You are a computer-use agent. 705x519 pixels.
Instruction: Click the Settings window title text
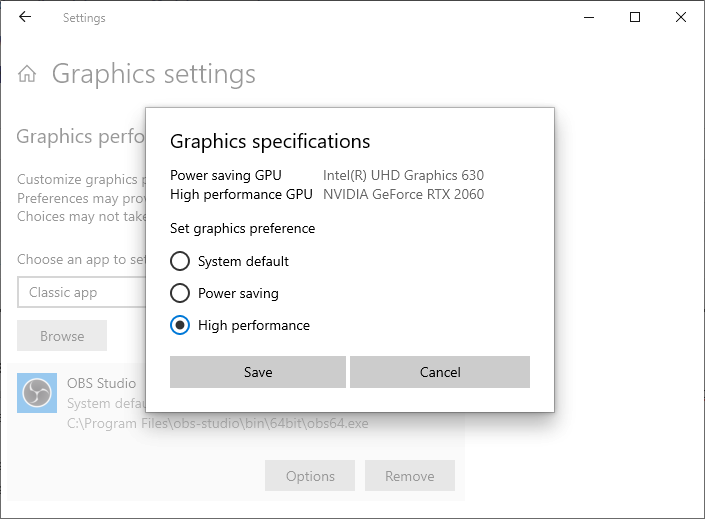coord(84,18)
